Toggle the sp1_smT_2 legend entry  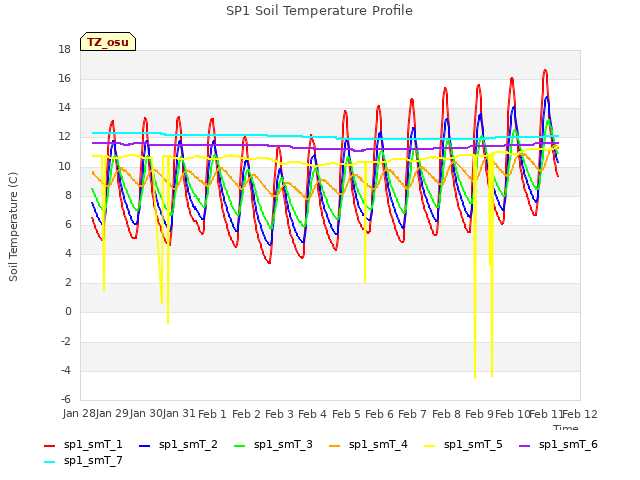178,444
